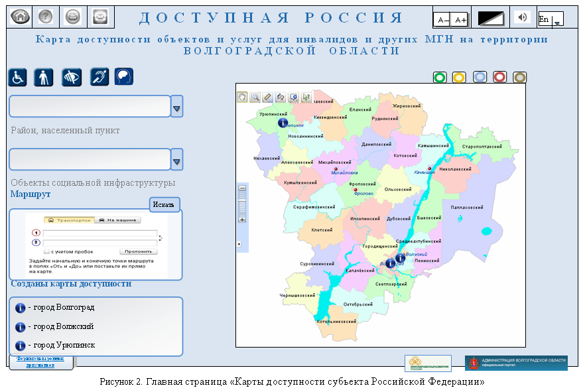Collapse the map side panel arrow

[x=239, y=244]
